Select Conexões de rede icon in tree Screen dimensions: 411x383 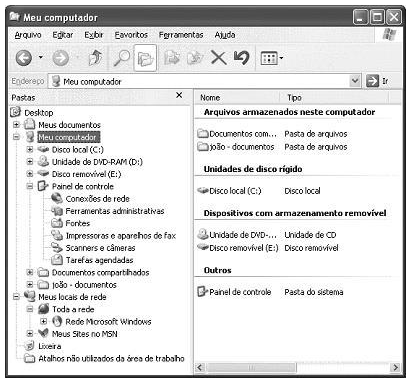pyautogui.click(x=57, y=198)
